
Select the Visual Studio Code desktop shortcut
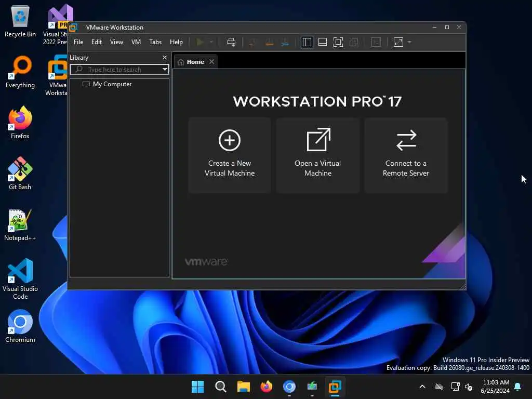coord(20,279)
